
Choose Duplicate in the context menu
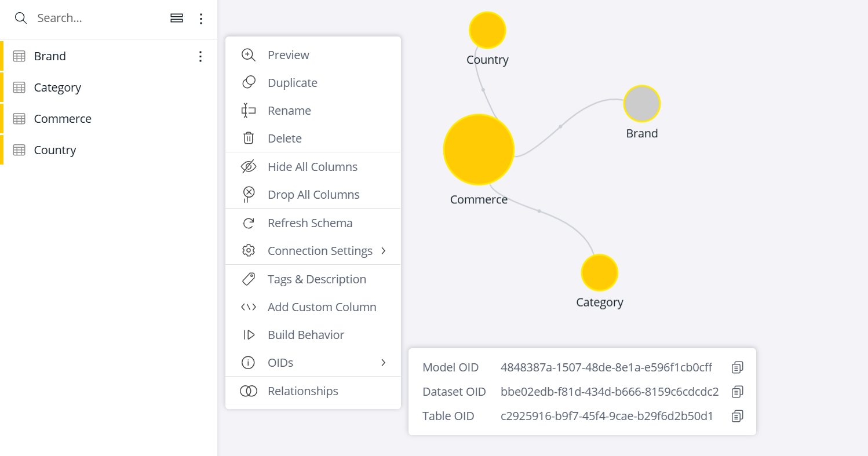pyautogui.click(x=292, y=83)
